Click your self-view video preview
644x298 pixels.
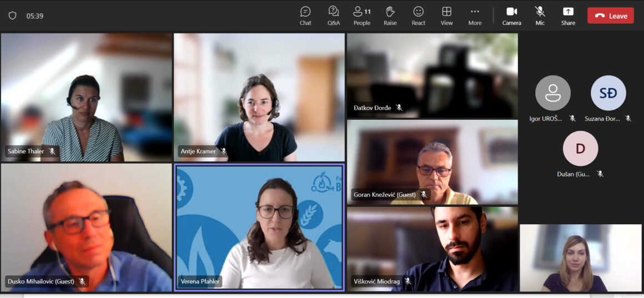coord(580,258)
